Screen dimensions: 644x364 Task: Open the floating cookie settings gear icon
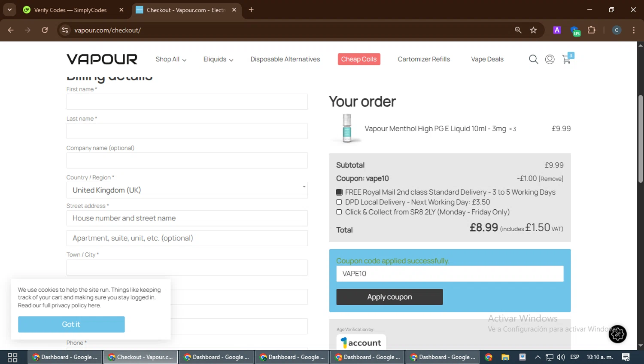617,334
